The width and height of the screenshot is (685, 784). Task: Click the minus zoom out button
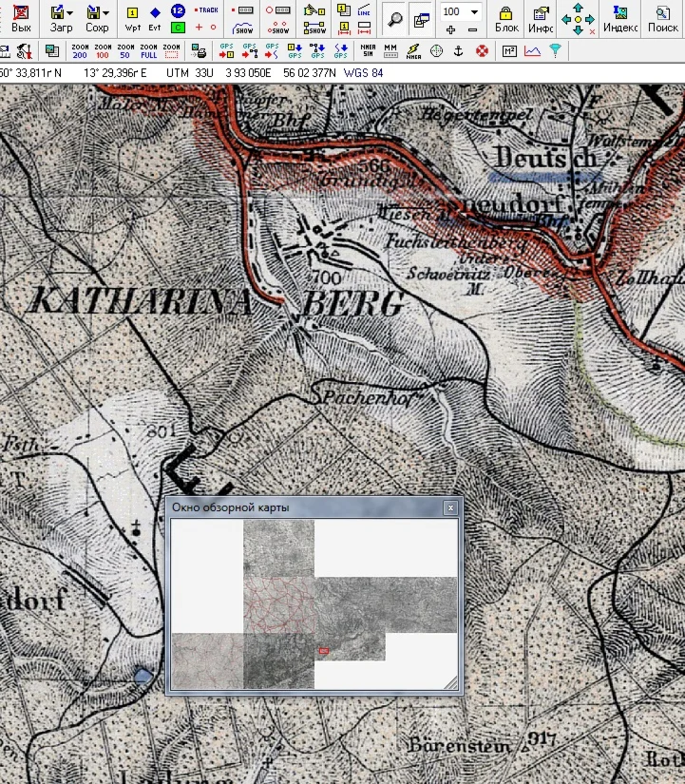pos(472,29)
